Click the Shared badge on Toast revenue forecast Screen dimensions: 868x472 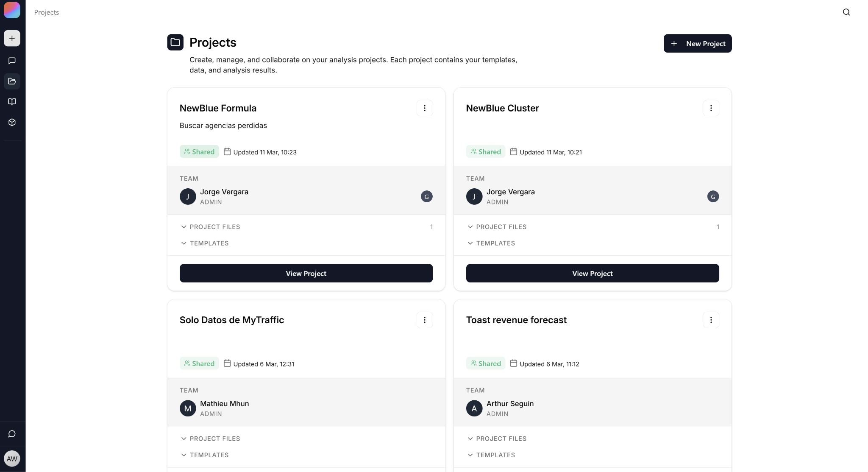486,363
